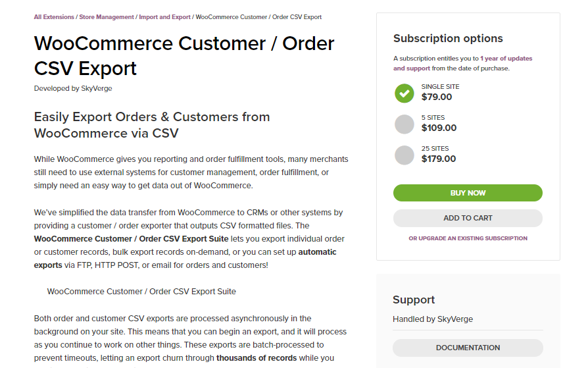Go to All Extensions breadcrumb

coord(54,17)
